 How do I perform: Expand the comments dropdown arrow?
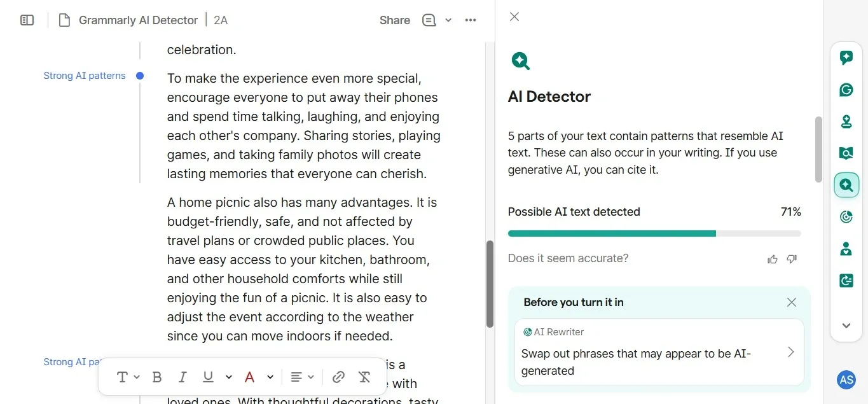click(x=448, y=20)
